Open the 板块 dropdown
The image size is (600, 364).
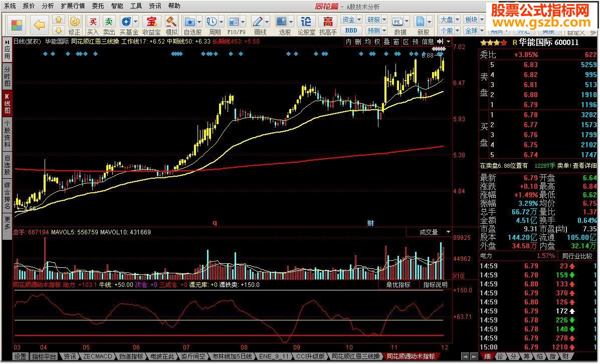[475, 20]
